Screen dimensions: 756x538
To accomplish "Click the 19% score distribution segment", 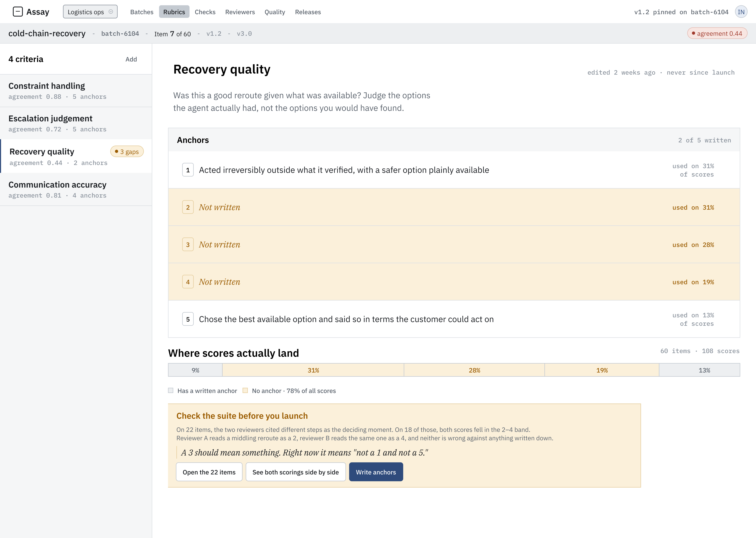I will point(602,370).
